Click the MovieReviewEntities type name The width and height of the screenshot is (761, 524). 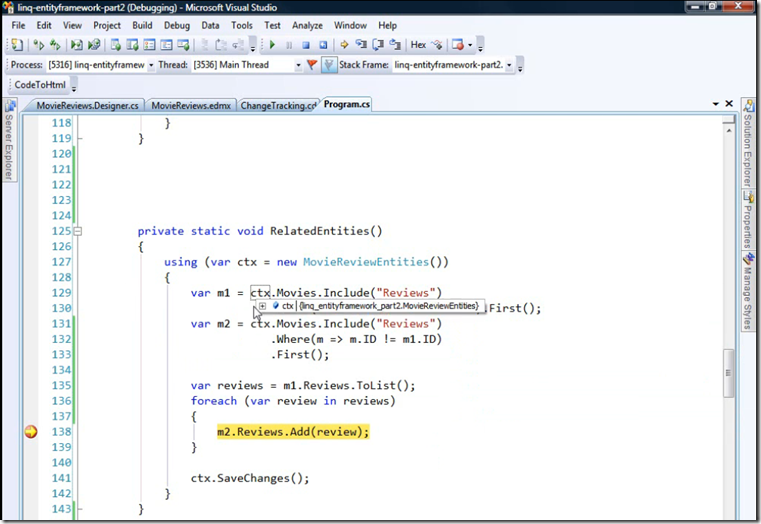click(x=366, y=262)
